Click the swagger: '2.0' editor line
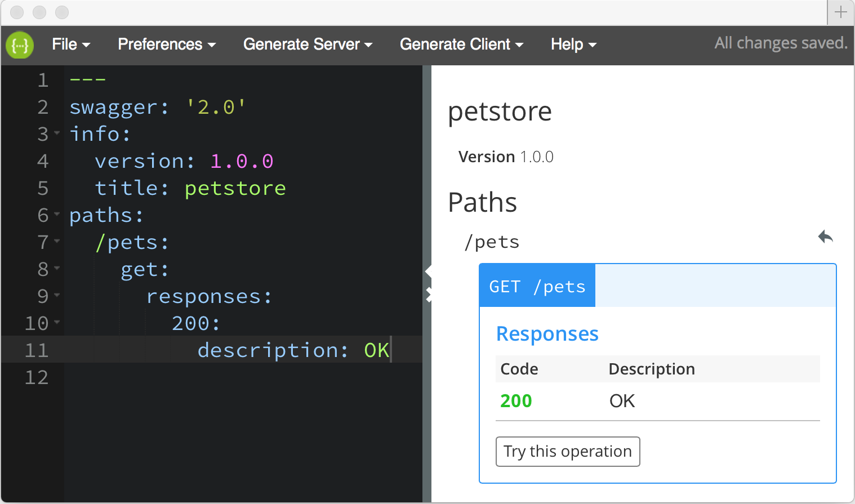The height and width of the screenshot is (504, 855). pos(158,106)
